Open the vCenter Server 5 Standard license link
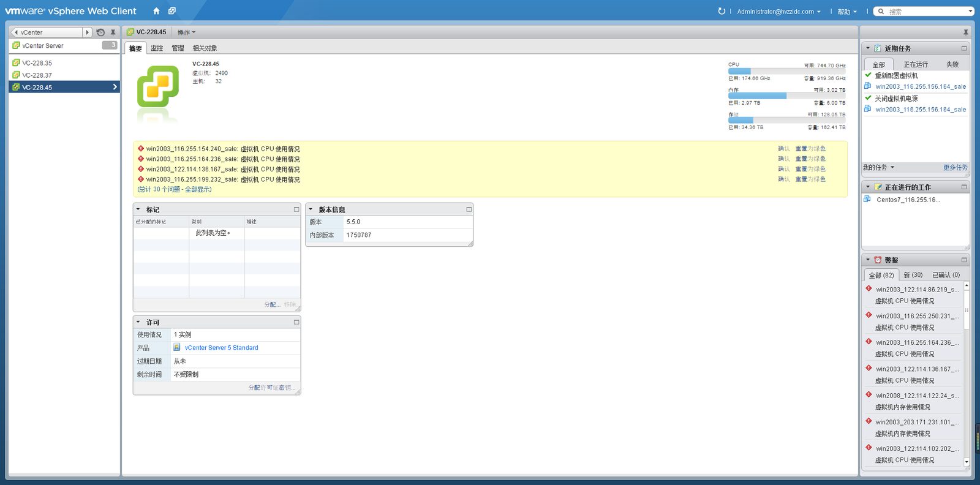This screenshot has width=980, height=485. (221, 347)
